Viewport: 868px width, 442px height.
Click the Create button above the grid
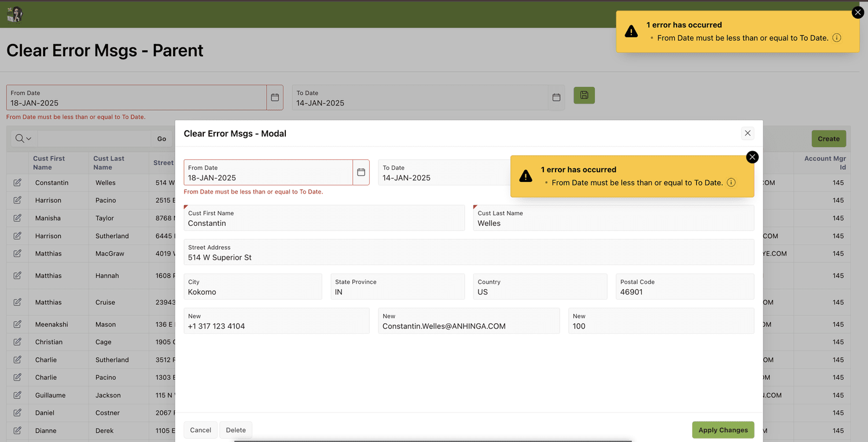[829, 138]
